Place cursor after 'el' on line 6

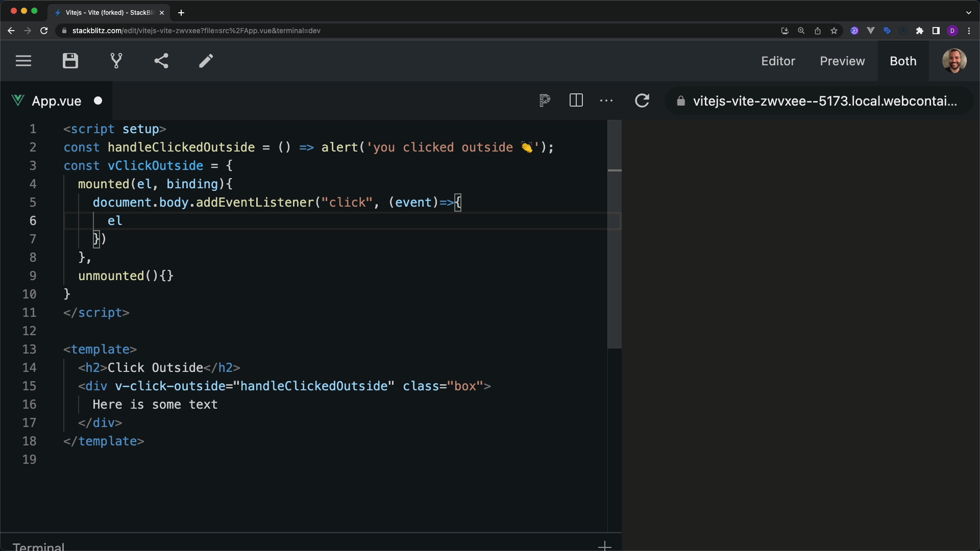(x=123, y=220)
